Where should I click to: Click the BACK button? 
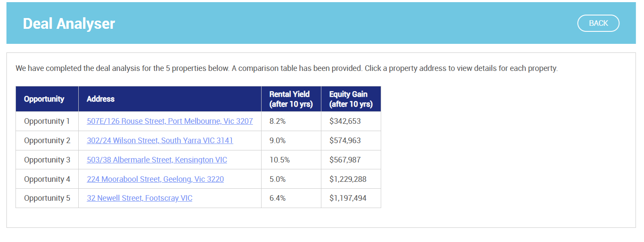tap(598, 23)
